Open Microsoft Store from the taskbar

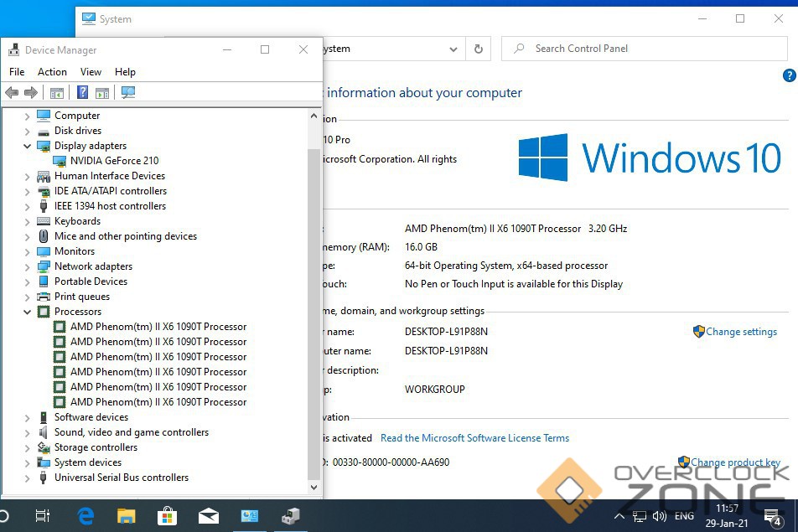point(167,516)
